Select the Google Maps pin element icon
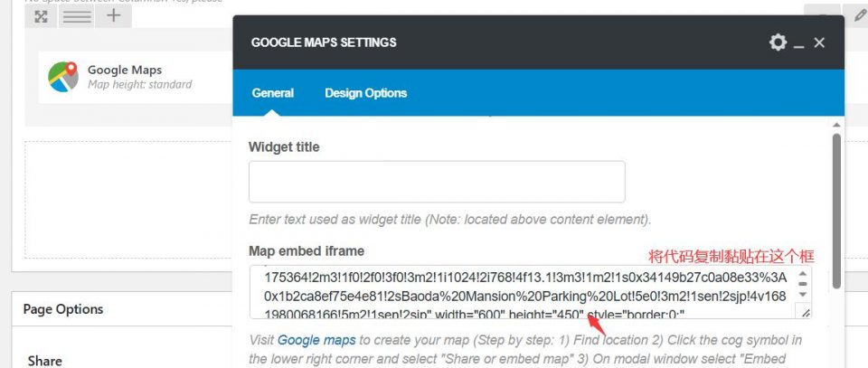Screen dimensions: 868x368 [63, 77]
